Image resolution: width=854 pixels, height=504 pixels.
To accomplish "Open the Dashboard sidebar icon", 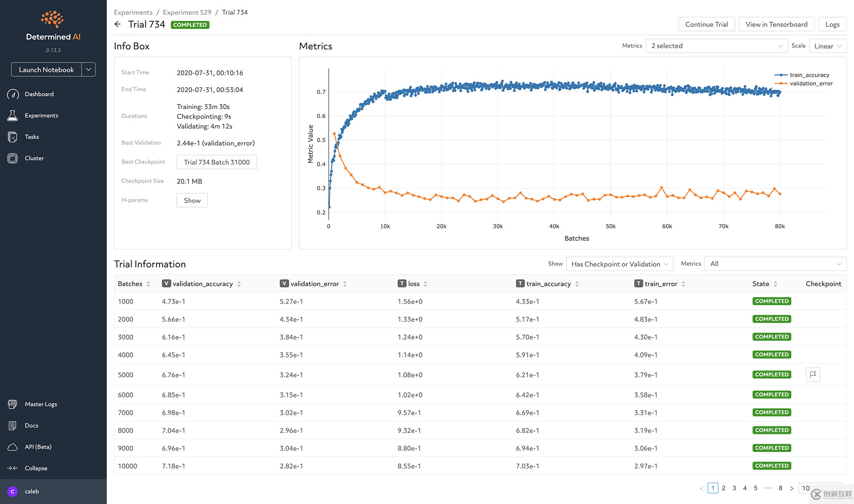I will (x=13, y=94).
